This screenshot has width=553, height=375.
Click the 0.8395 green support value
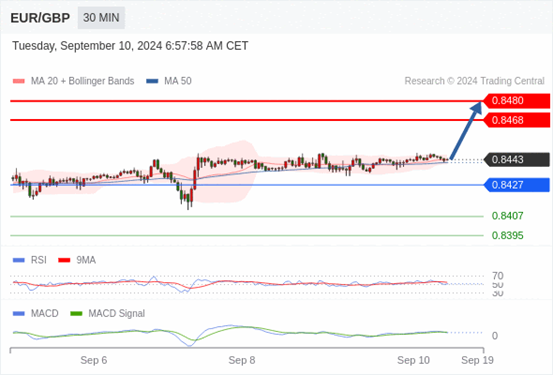pos(508,235)
